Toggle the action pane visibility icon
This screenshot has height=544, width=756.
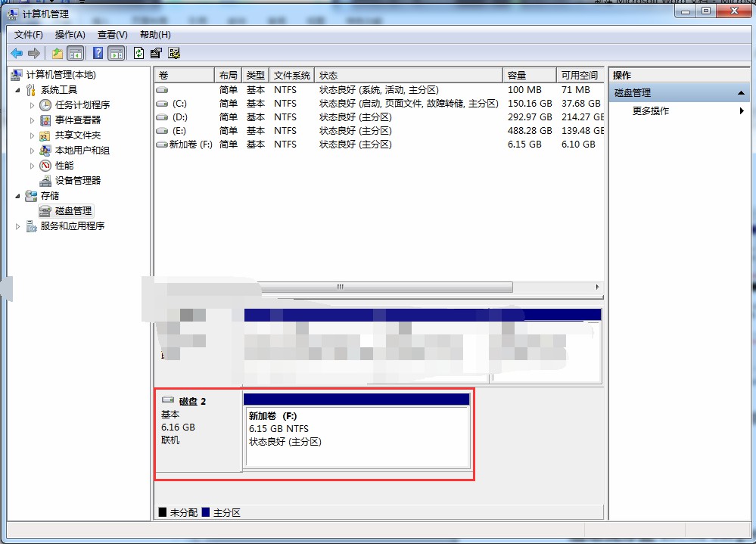(x=116, y=53)
